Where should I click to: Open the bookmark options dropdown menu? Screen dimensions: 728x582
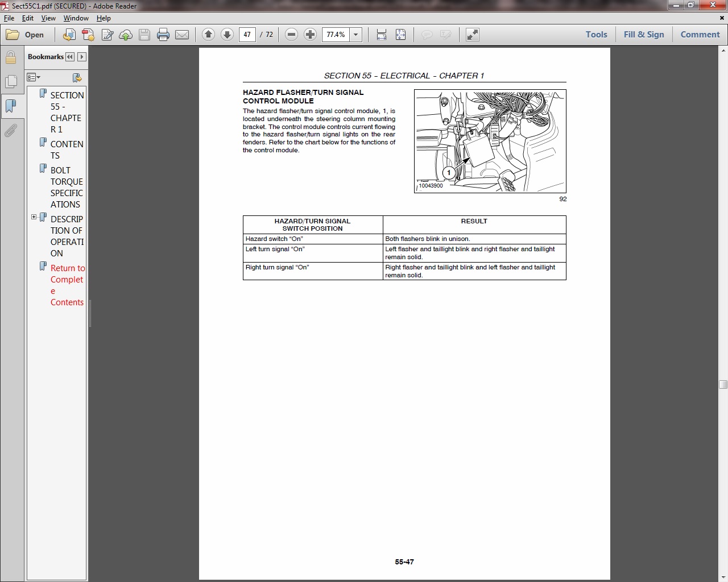tap(34, 77)
